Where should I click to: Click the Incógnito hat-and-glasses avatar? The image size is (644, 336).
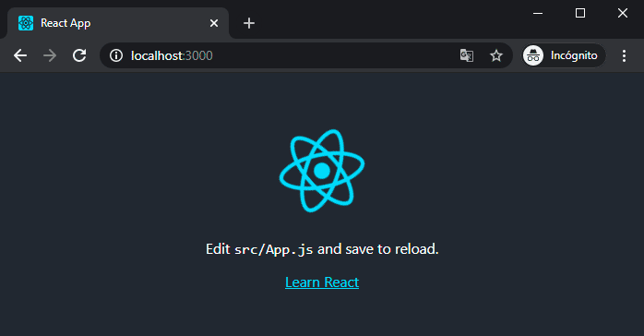(x=533, y=55)
